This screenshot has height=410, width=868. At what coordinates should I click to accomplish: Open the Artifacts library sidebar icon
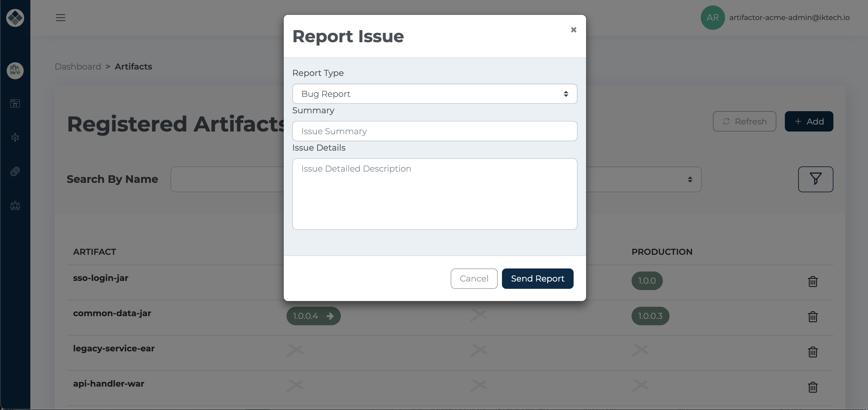point(15,70)
